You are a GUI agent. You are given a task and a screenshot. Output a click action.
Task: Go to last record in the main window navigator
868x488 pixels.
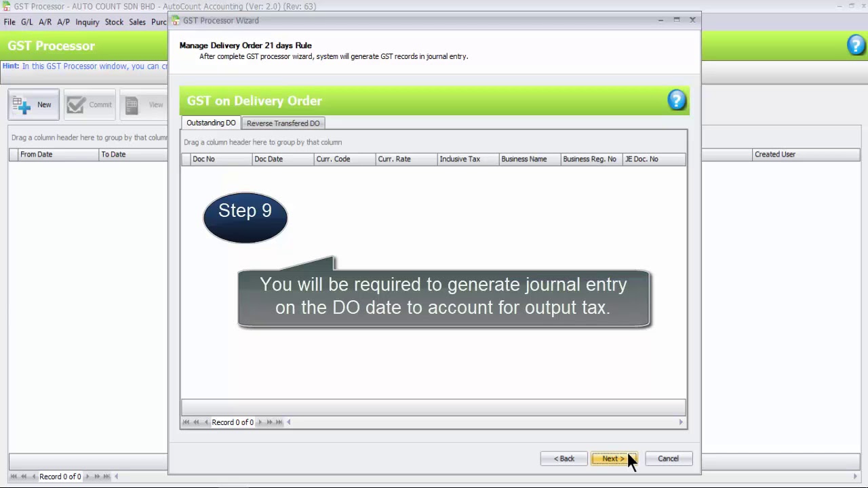[106, 476]
